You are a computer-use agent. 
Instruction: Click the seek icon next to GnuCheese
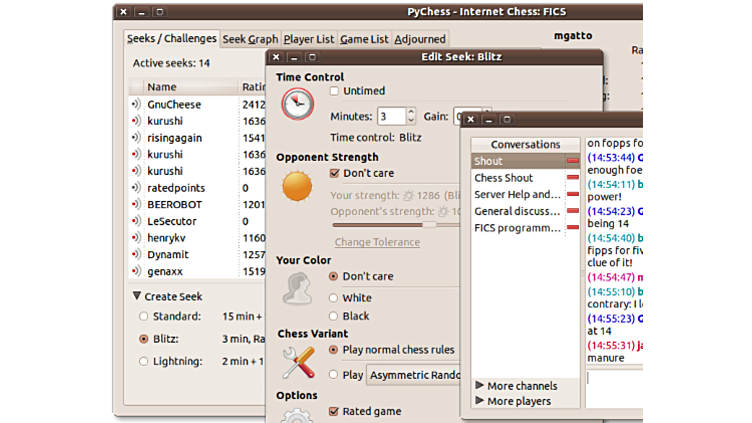(136, 105)
